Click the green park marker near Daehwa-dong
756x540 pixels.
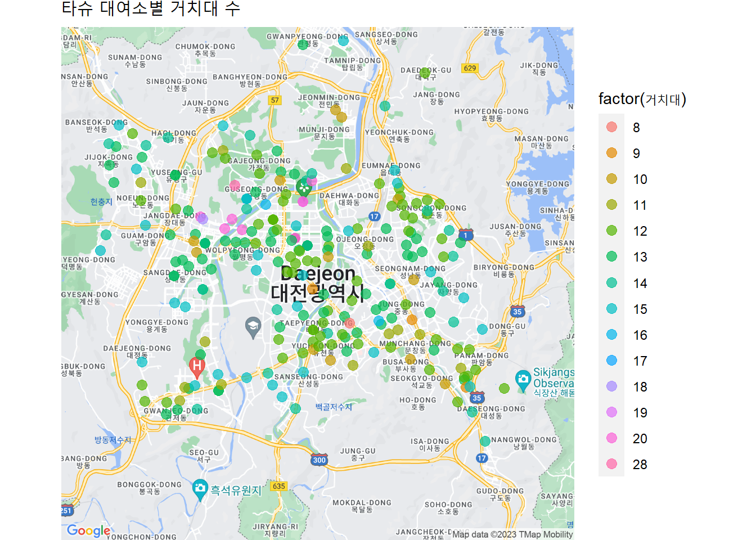[304, 187]
